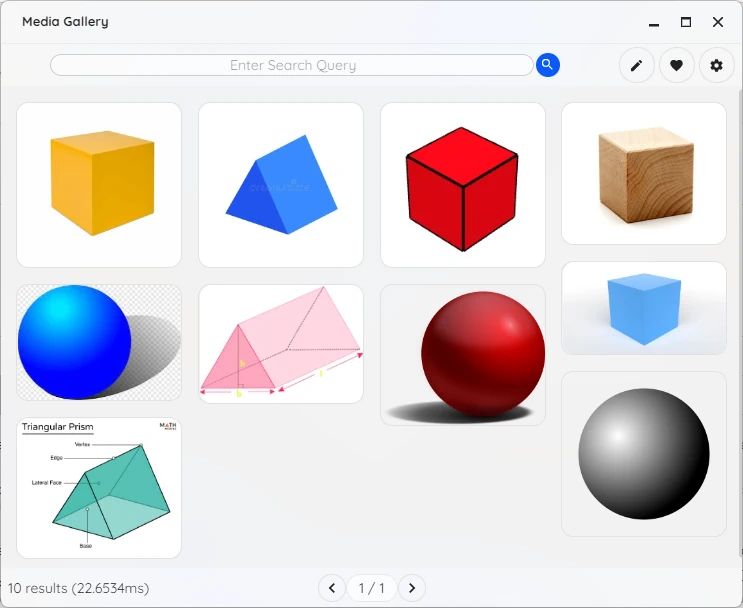The image size is (743, 608).
Task: Open settings via the gear icon
Action: (x=716, y=66)
